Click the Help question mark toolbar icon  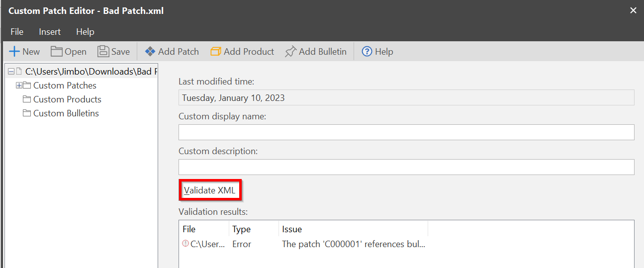(367, 52)
